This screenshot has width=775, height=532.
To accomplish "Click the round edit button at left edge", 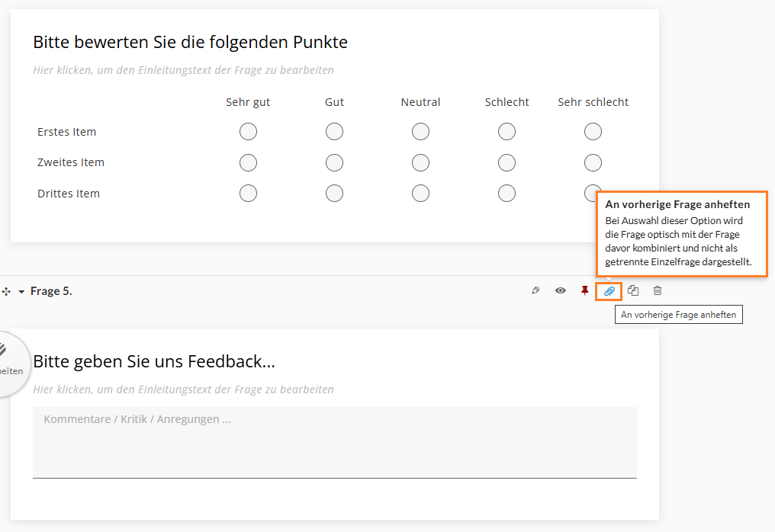I will pos(8,364).
